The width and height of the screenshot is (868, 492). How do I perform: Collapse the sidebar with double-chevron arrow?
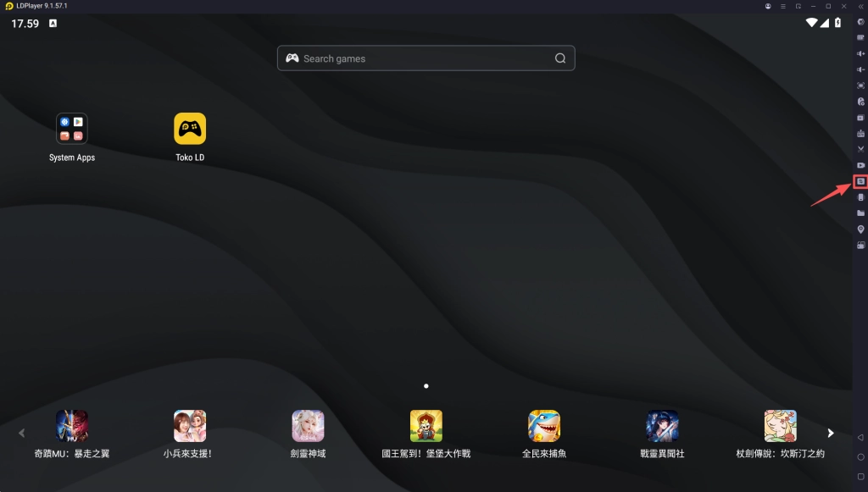860,6
